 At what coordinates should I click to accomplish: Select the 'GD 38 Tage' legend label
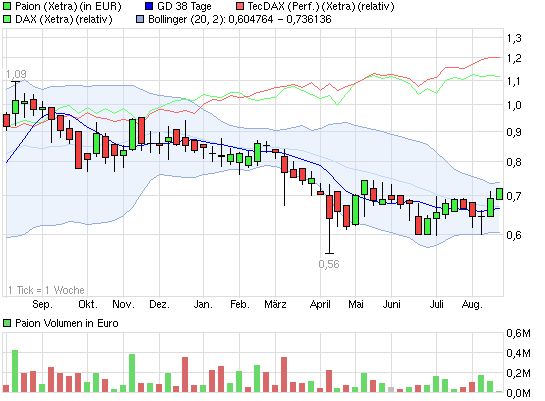point(184,6)
